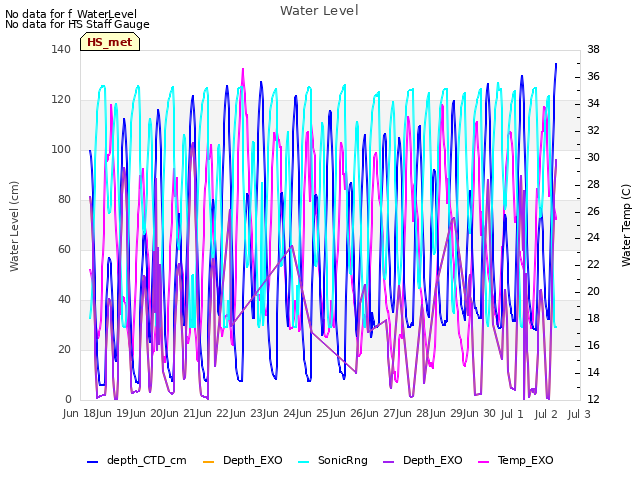The image size is (640, 480).
Task: Click the Jul 1 x-axis tick label
Action: point(512,414)
